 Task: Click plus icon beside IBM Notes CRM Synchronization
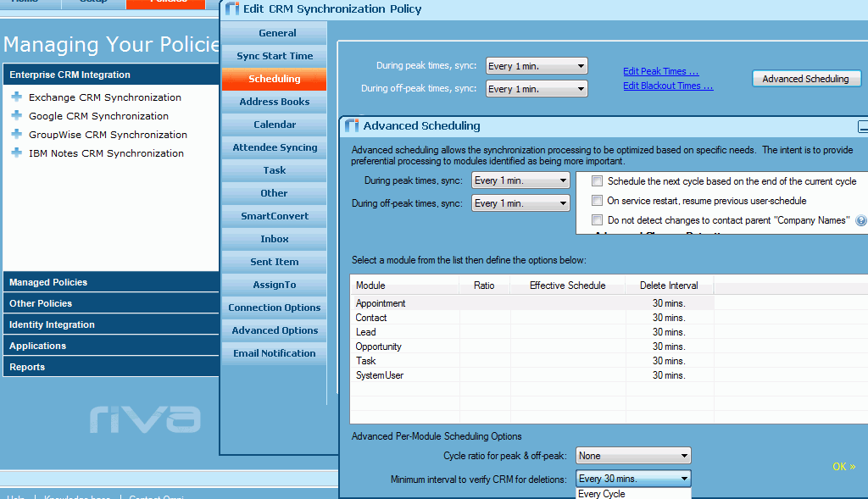(x=16, y=153)
